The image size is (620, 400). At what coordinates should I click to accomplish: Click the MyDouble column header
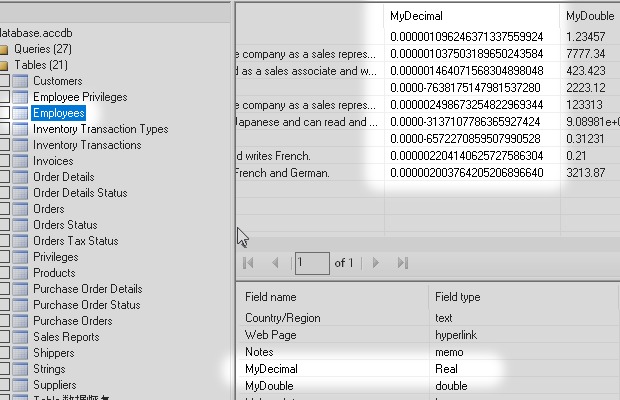click(x=590, y=16)
